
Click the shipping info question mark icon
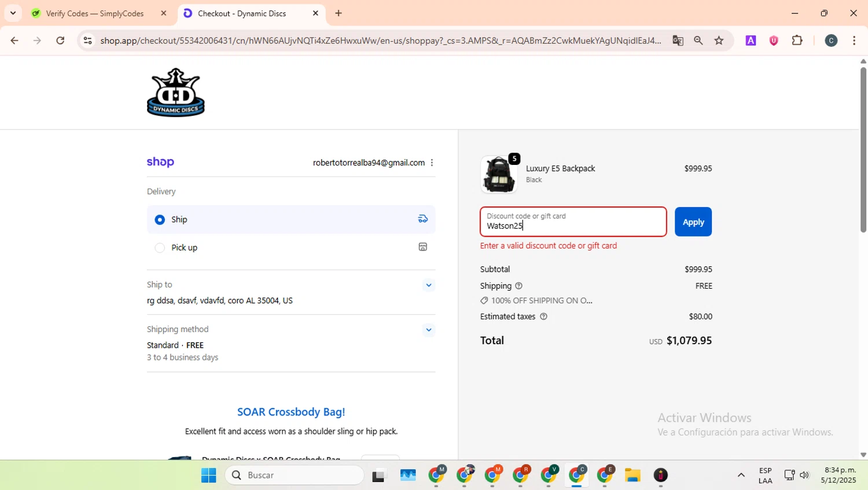[518, 286]
